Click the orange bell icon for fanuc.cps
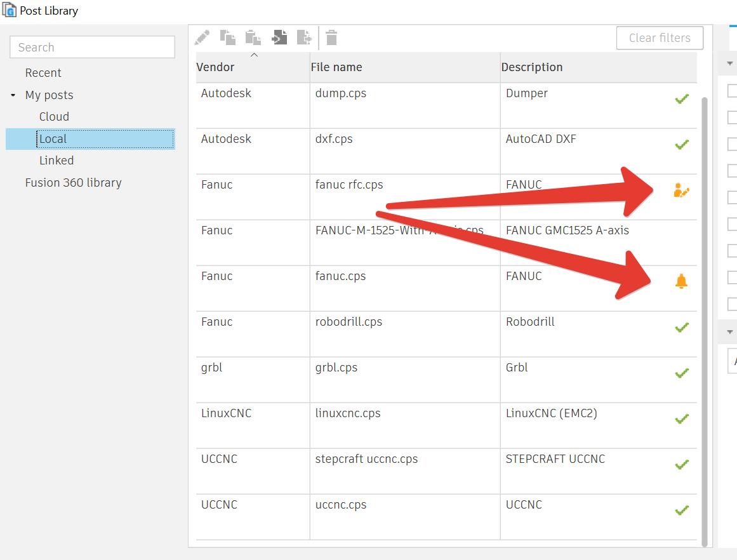This screenshot has height=560, width=737. click(x=681, y=281)
